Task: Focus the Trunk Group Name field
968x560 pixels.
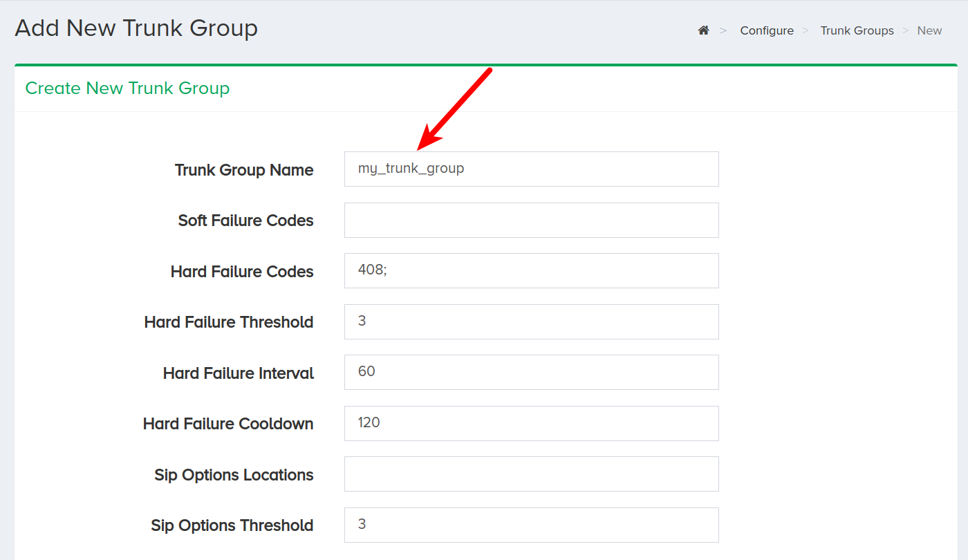Action: [531, 169]
